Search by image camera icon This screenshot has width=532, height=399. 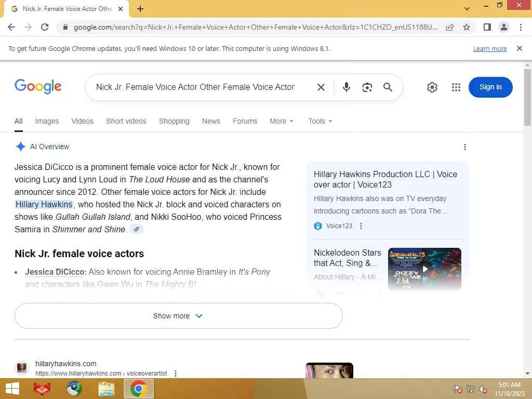pyautogui.click(x=367, y=87)
